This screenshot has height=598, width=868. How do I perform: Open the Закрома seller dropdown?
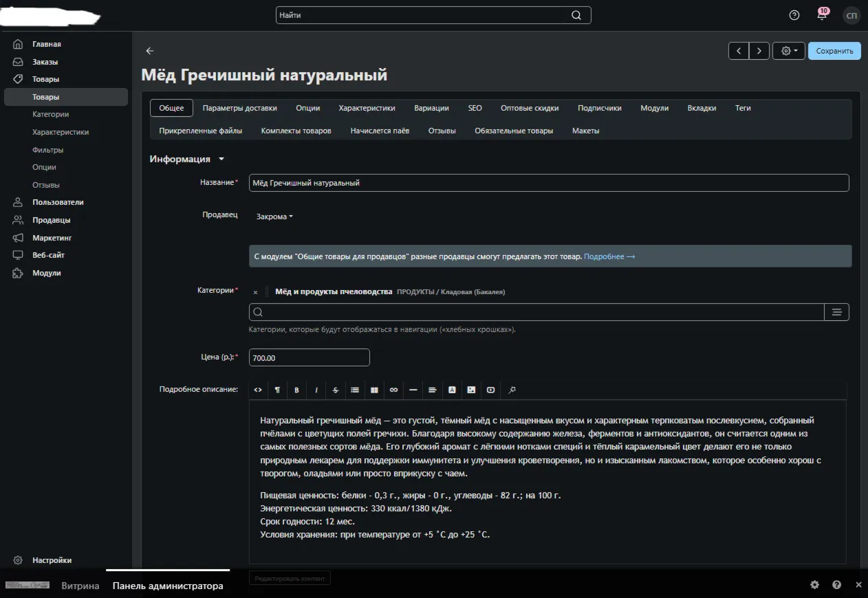(x=274, y=217)
